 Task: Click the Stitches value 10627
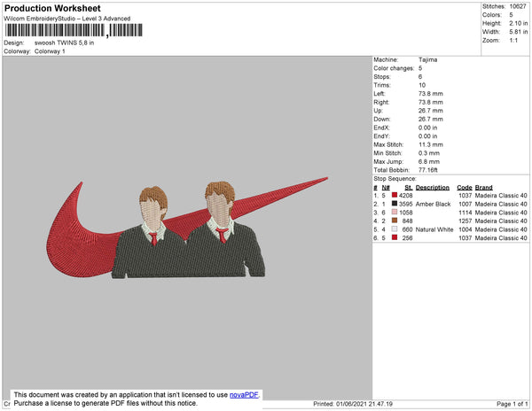pyautogui.click(x=518, y=6)
